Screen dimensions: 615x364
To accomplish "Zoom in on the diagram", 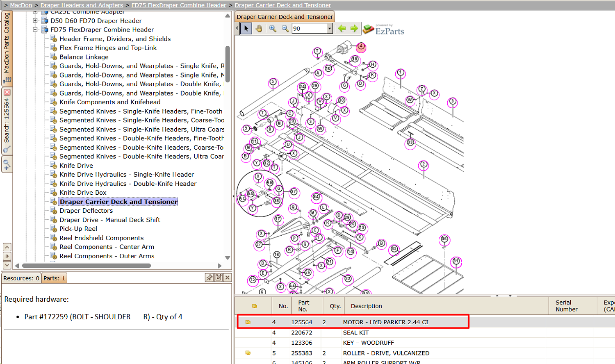I will [273, 28].
